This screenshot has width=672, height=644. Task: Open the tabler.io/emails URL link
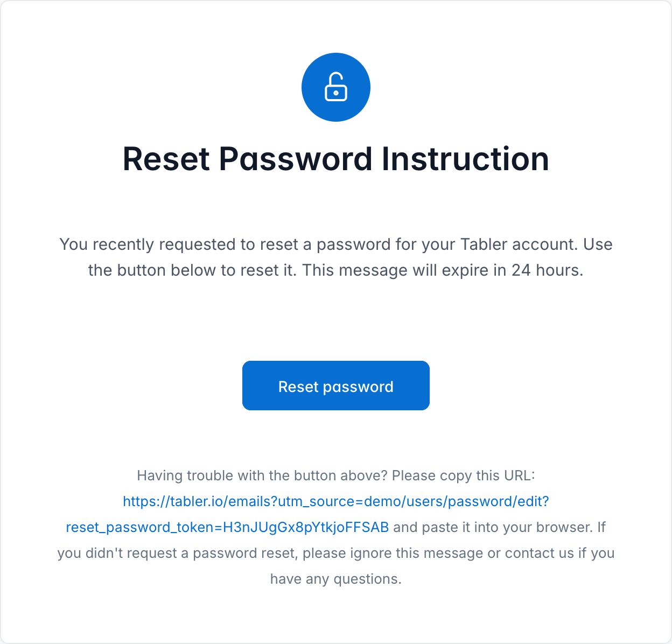(335, 502)
